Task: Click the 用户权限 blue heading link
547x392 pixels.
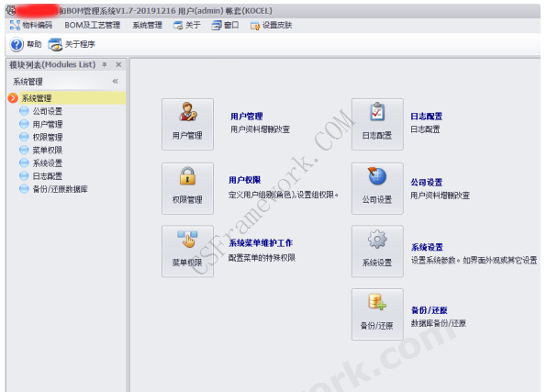Action: pyautogui.click(x=245, y=180)
